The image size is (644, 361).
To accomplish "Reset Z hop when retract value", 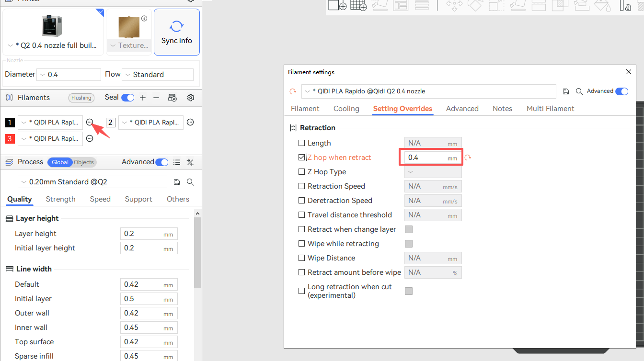I will (x=468, y=158).
